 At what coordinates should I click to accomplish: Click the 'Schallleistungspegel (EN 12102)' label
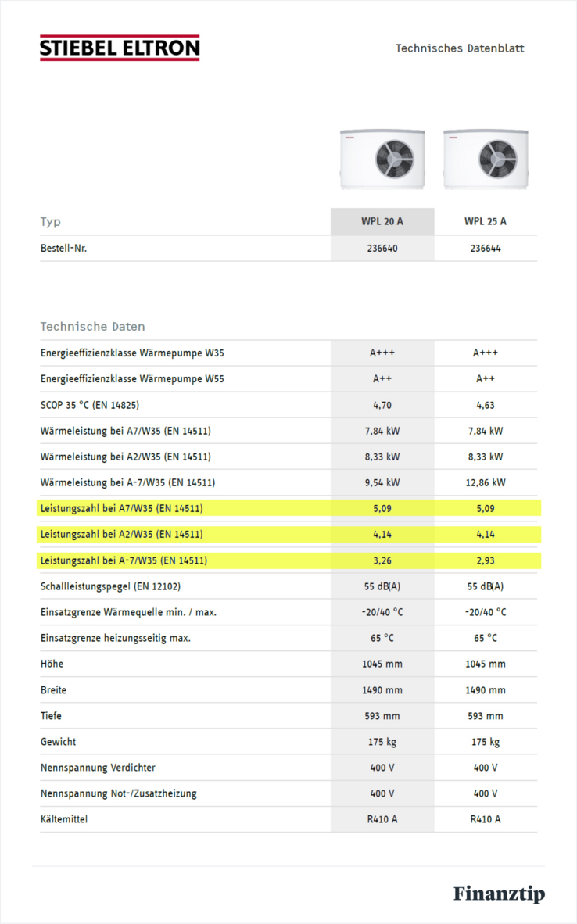(110, 586)
